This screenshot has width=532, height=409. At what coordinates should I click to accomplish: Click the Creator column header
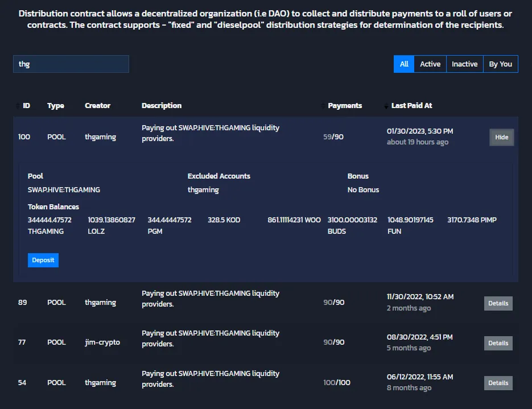[x=97, y=106]
